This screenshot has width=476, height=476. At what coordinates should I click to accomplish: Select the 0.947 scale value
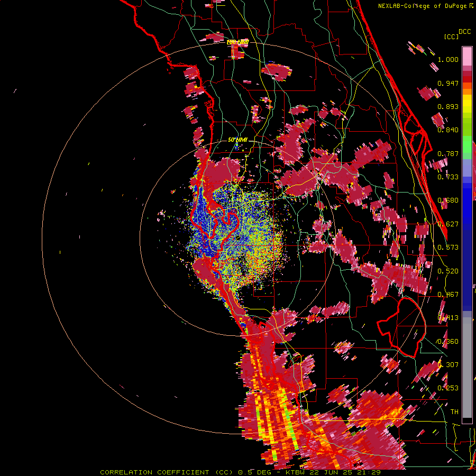tap(448, 83)
